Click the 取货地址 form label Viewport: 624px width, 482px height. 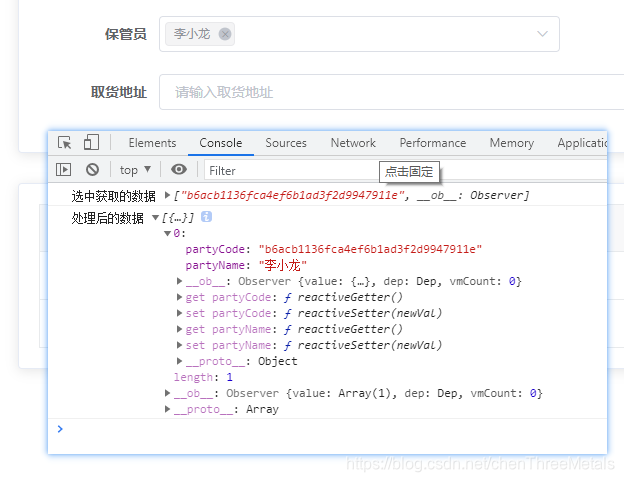tap(119, 92)
